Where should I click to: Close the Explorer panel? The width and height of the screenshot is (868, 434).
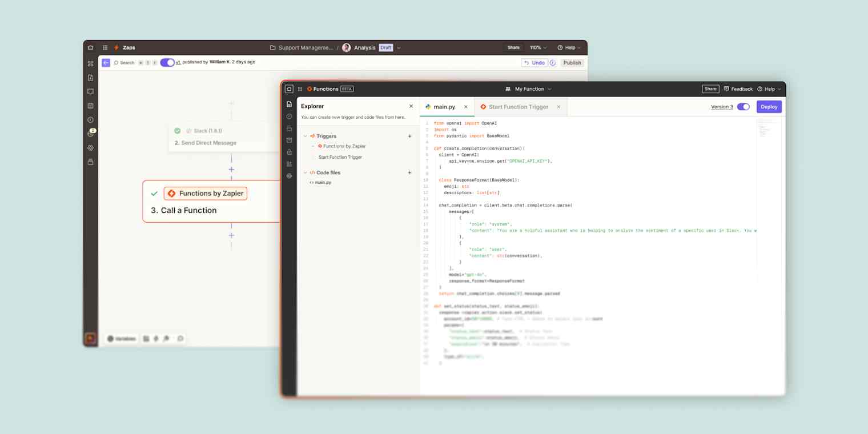point(411,106)
